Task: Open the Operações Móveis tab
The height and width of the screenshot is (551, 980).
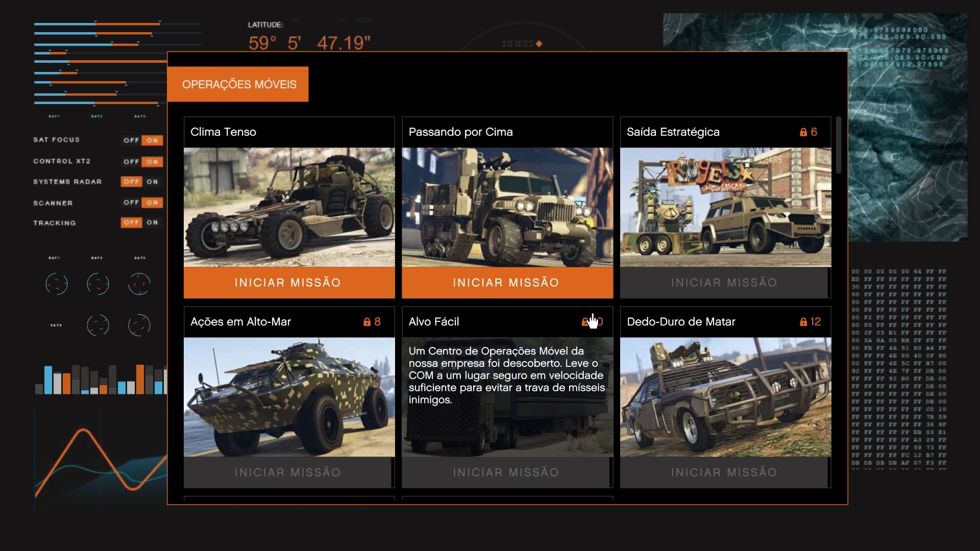Action: tap(238, 84)
